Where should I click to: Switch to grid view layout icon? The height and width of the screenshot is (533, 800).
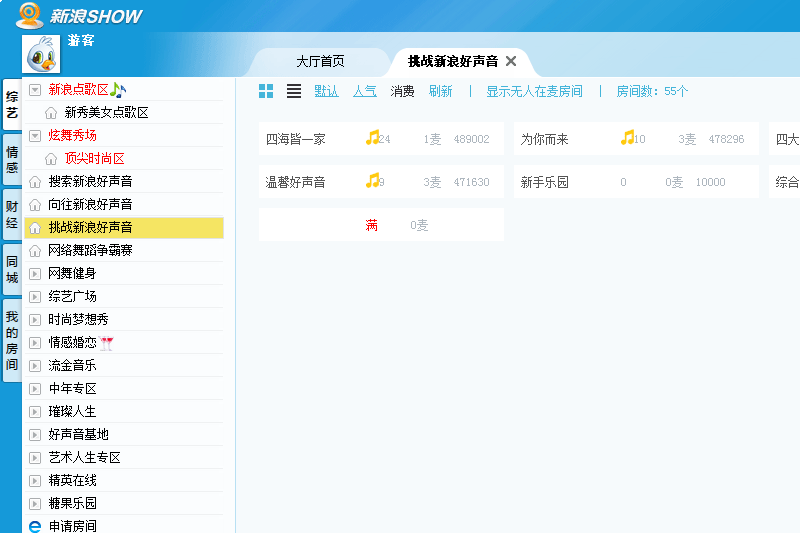click(x=266, y=91)
